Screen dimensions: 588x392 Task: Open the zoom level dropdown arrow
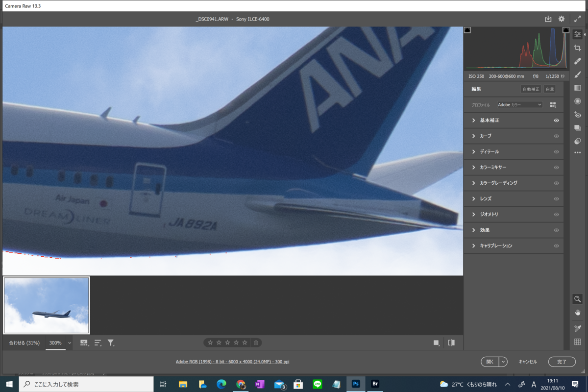pyautogui.click(x=70, y=343)
